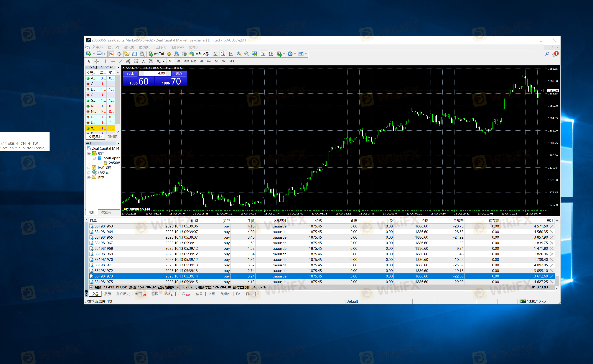
Task: Click the 新订单 new order button
Action: (156, 54)
